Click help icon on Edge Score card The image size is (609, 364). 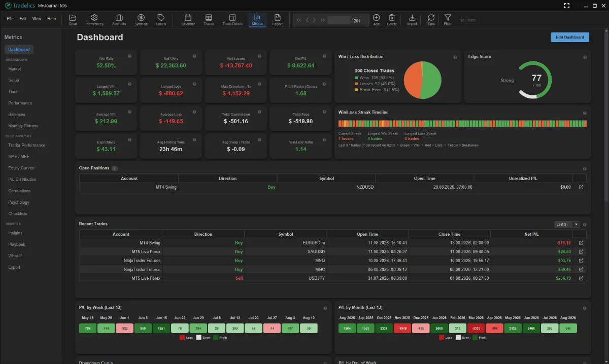(x=585, y=57)
